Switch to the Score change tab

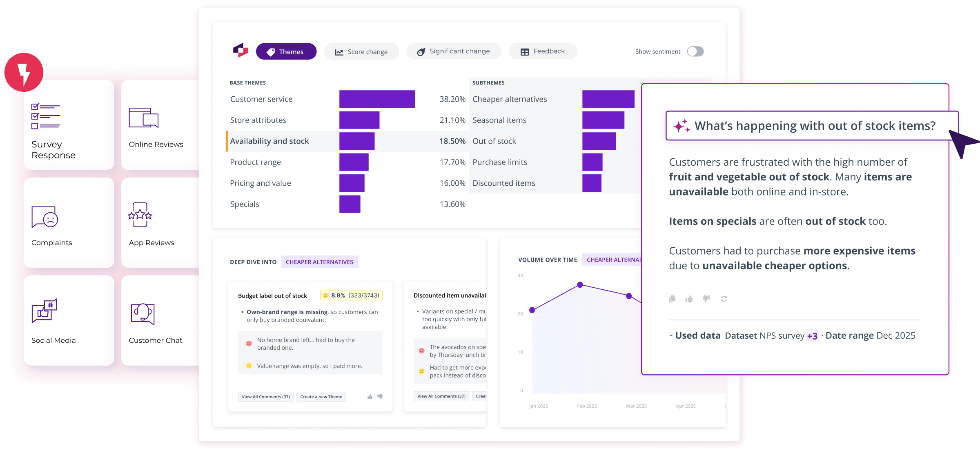pos(361,52)
